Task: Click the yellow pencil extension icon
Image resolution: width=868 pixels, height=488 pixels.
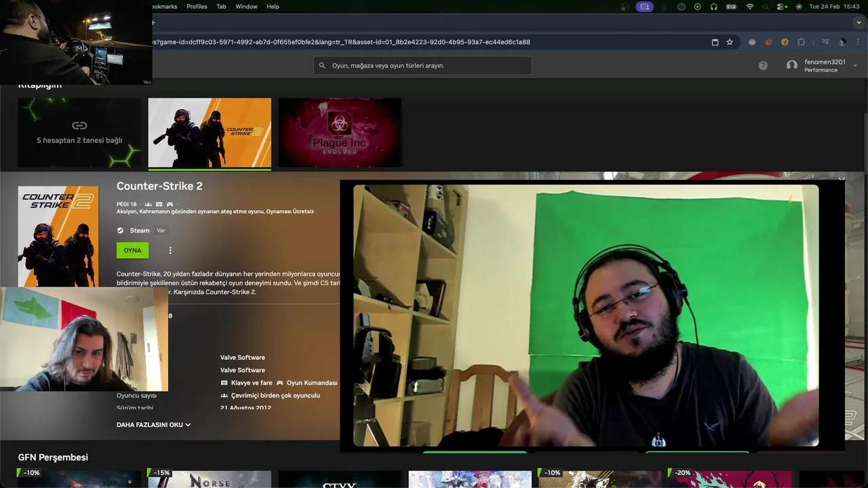Action: pyautogui.click(x=785, y=42)
